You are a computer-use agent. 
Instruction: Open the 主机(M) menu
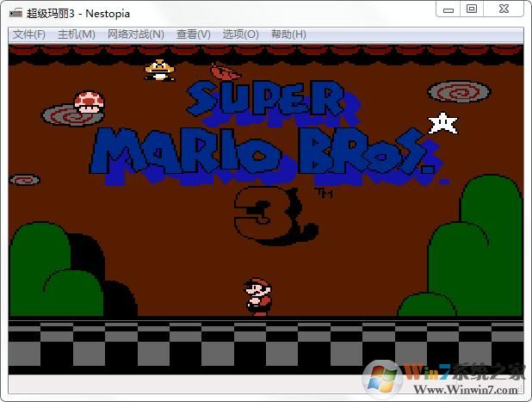click(76, 34)
